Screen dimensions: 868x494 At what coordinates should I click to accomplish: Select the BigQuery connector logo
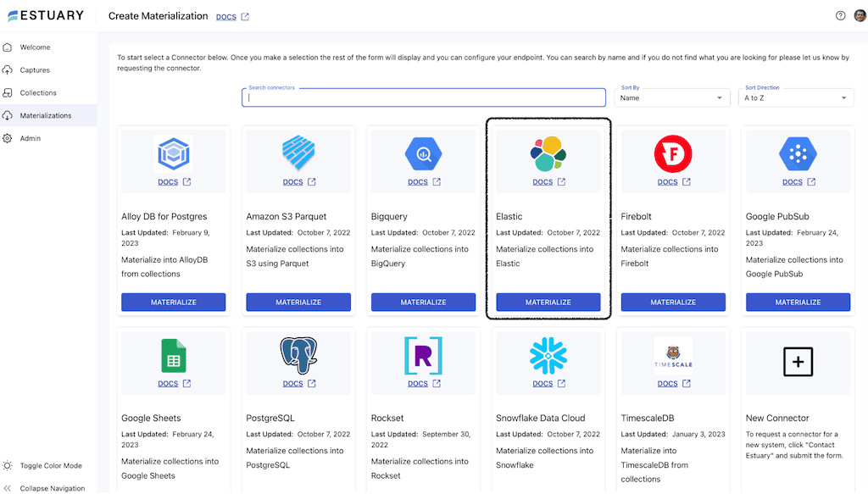point(423,155)
